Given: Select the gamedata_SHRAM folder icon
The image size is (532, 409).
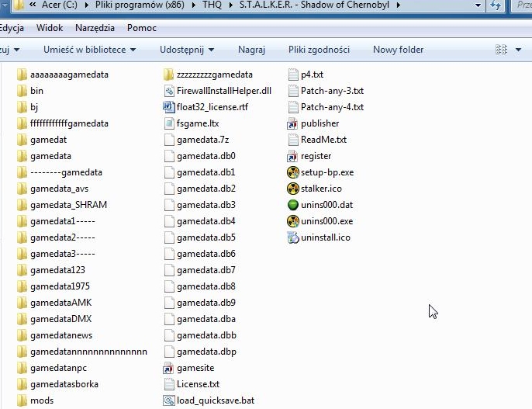Looking at the screenshot, I should click(22, 205).
